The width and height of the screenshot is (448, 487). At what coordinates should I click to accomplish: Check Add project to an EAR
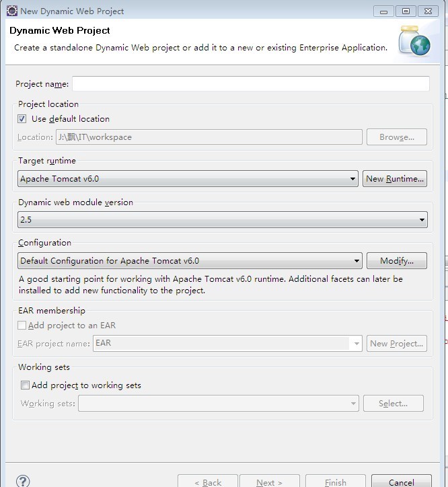(22, 326)
